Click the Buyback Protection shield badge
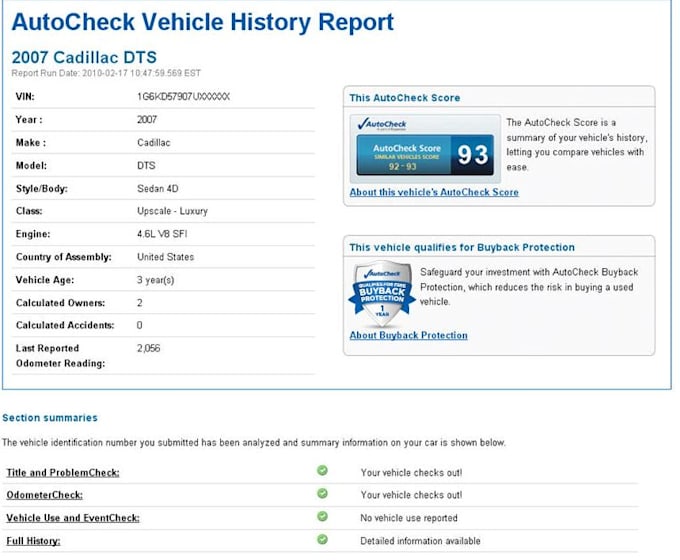This screenshot has height=560, width=680. click(x=382, y=294)
